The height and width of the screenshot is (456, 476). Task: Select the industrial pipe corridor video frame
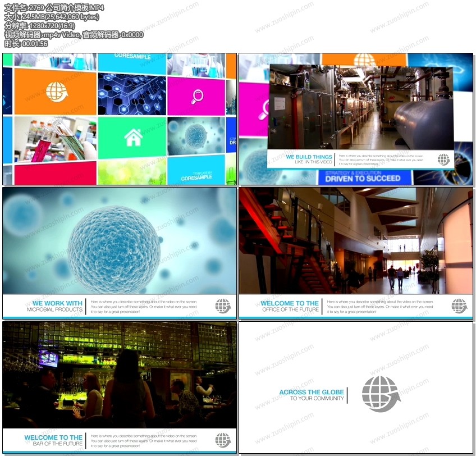360,107
